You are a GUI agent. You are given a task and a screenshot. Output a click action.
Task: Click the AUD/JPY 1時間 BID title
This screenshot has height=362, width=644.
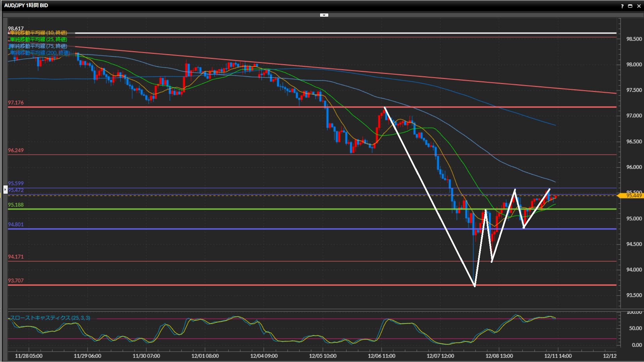[x=26, y=5]
